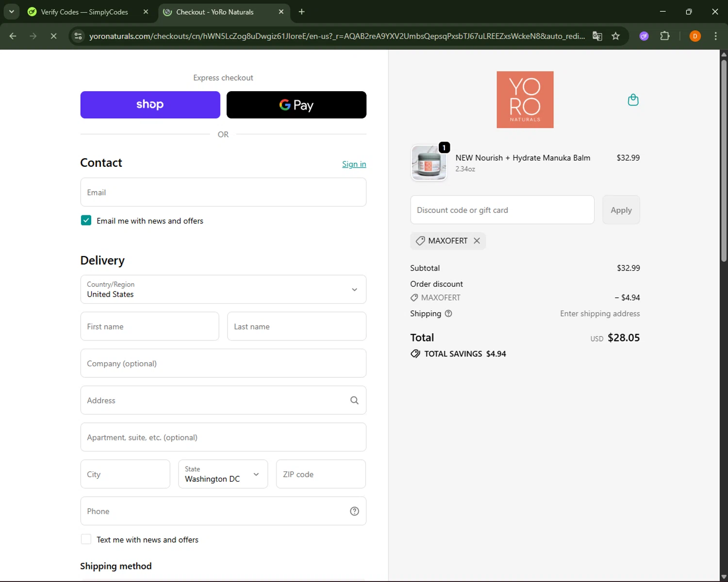Open the phone number help icon
Image resolution: width=728 pixels, height=582 pixels.
354,511
